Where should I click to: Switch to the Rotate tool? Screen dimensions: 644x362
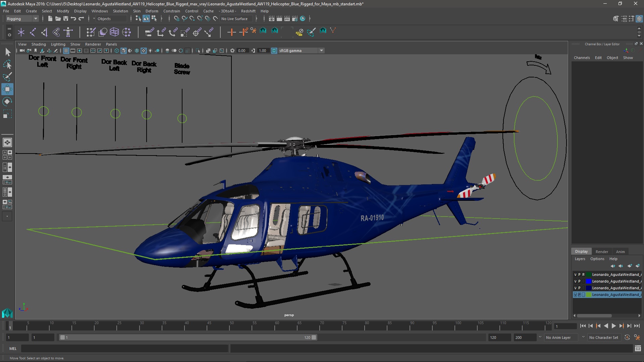tap(7, 102)
